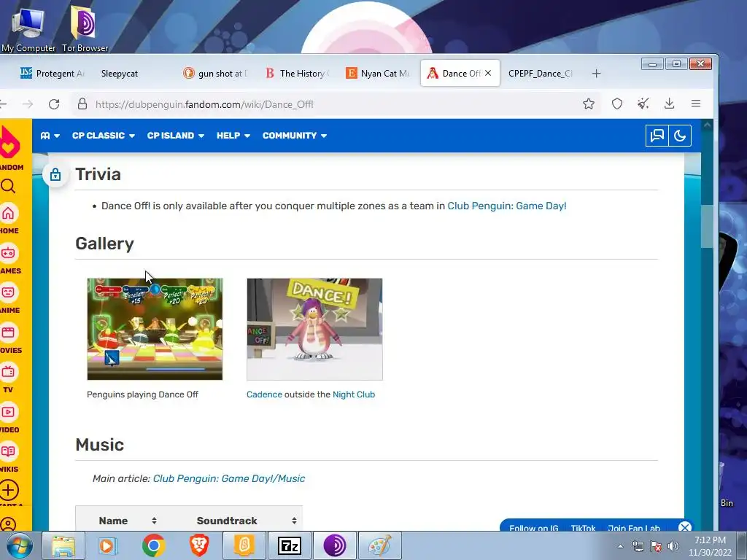Switch to the Protegent tab

pos(53,74)
